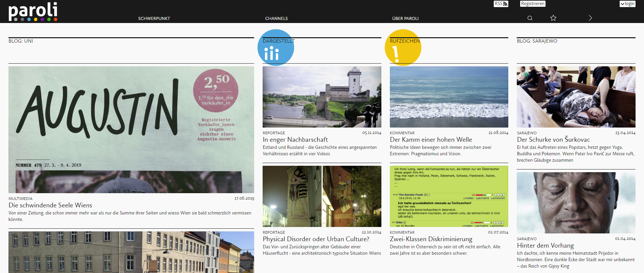This screenshot has height=273, width=644.
Task: Open article Hinter dem Vorhang
Action: (546, 246)
